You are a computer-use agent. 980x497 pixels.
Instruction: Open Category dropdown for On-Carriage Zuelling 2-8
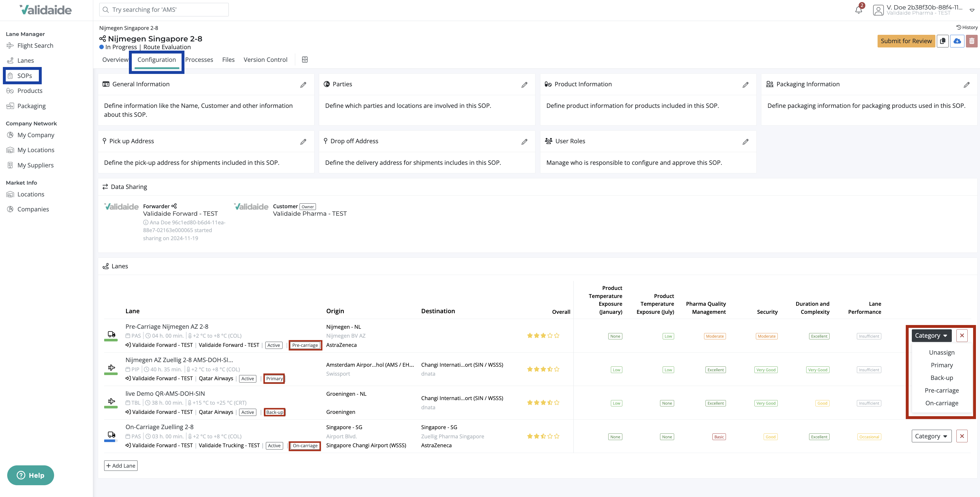[x=931, y=436]
